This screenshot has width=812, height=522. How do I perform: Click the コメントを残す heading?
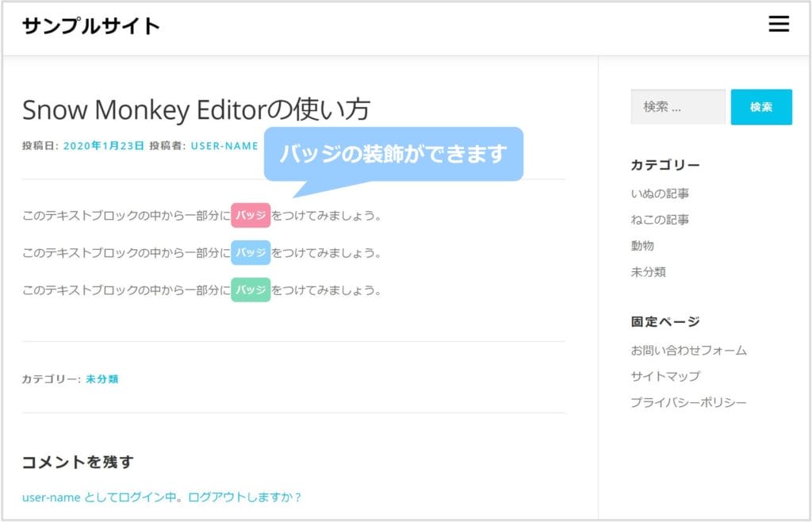pyautogui.click(x=78, y=462)
